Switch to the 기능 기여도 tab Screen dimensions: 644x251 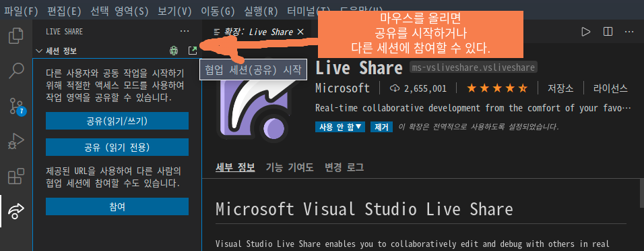[x=290, y=167]
